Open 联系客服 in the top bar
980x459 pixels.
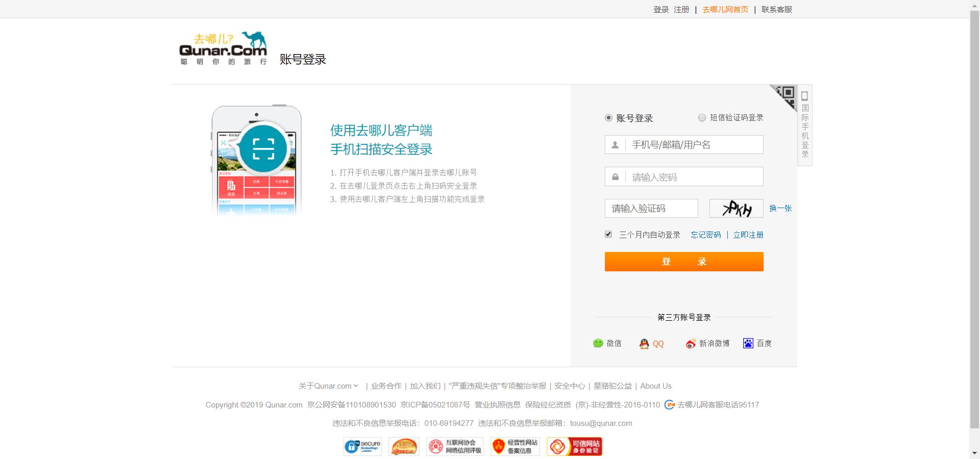tap(777, 9)
